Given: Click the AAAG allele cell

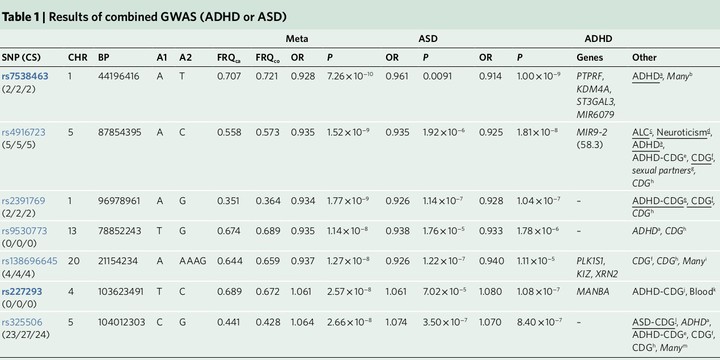Looking at the screenshot, I should [x=193, y=261].
